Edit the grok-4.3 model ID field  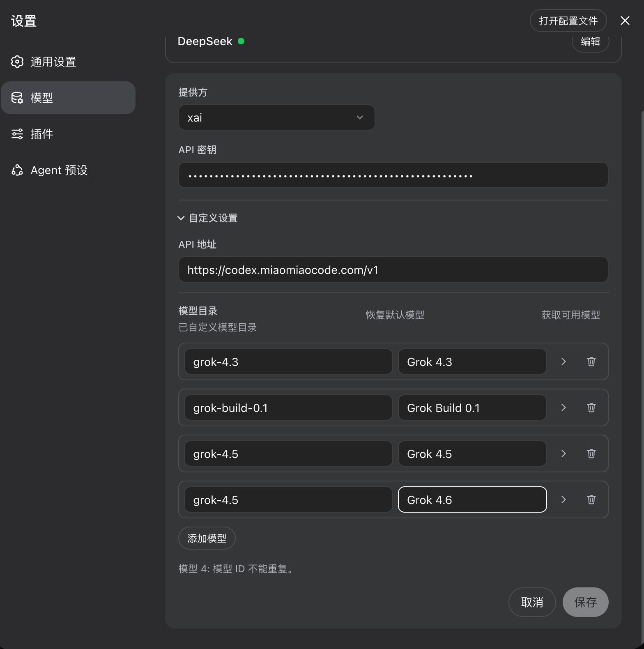[x=288, y=361]
